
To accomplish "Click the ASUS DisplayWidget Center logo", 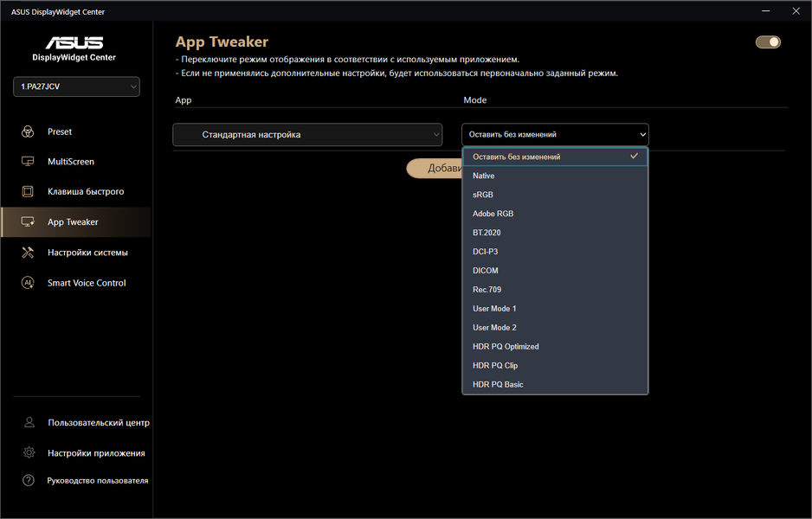I will click(74, 48).
